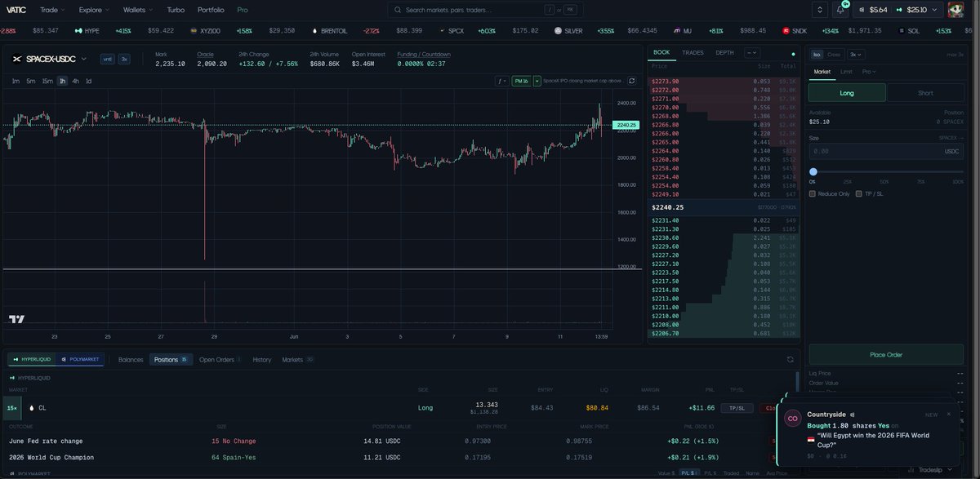Click the SILVER ticker icon
This screenshot has width=980, height=479.
click(x=558, y=30)
